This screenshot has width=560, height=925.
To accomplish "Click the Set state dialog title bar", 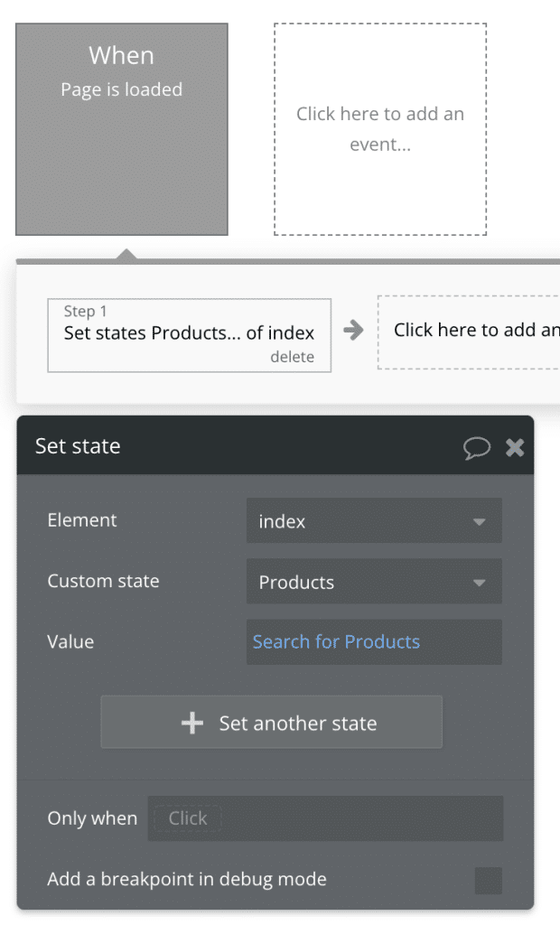I will click(226, 447).
